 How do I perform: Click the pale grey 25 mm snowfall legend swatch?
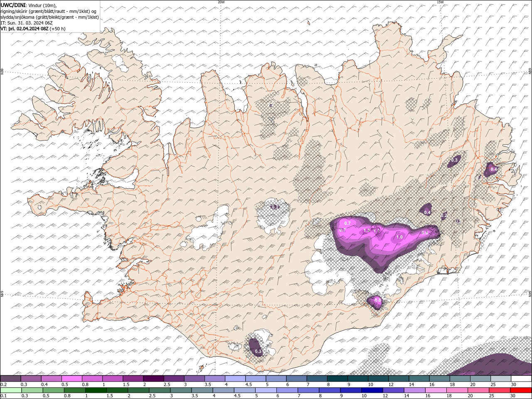[x=501, y=379]
